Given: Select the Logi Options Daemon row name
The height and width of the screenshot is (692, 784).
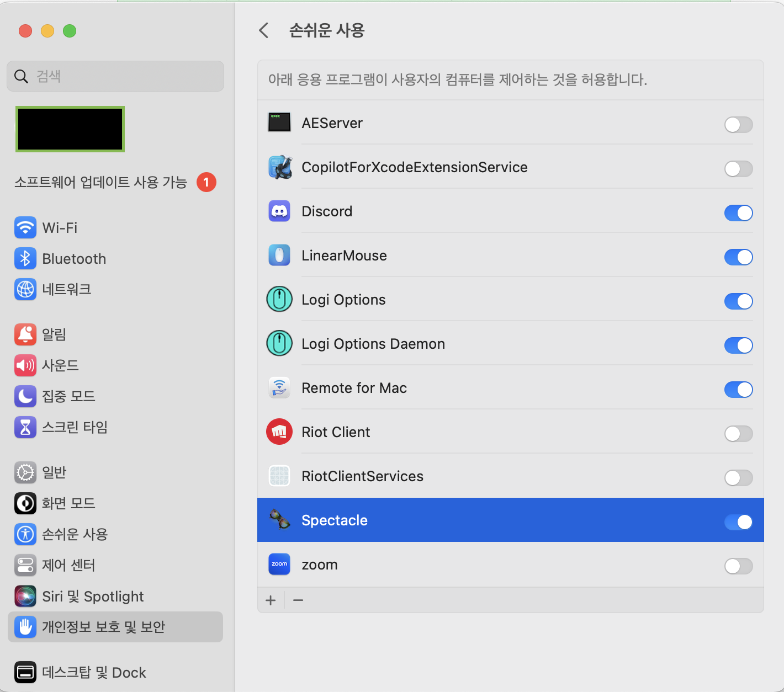Looking at the screenshot, I should click(373, 344).
